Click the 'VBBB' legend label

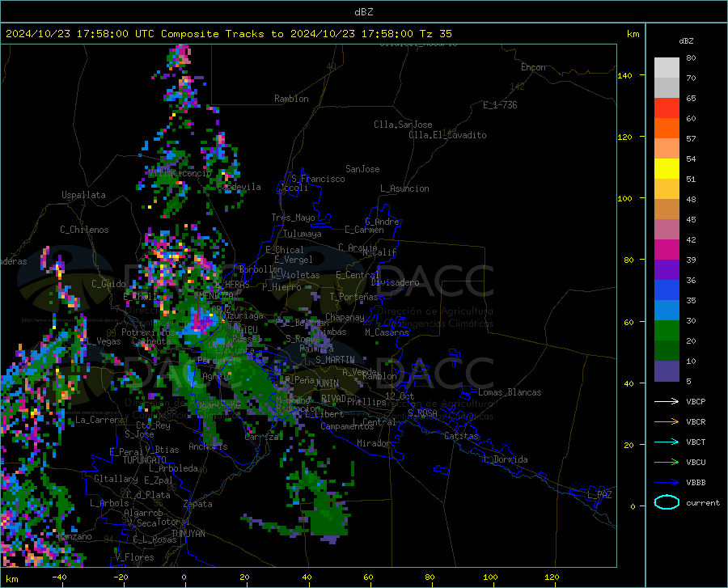click(x=696, y=483)
